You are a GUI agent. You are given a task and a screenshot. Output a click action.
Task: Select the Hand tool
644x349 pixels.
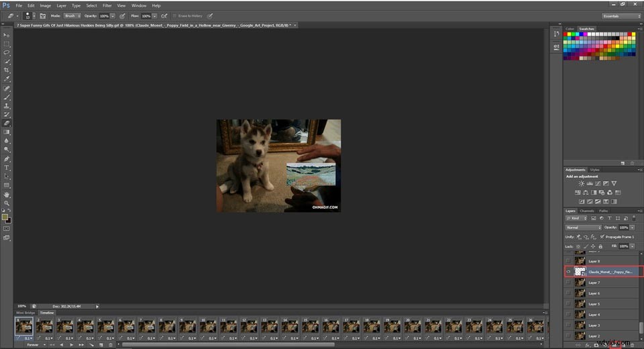7,195
